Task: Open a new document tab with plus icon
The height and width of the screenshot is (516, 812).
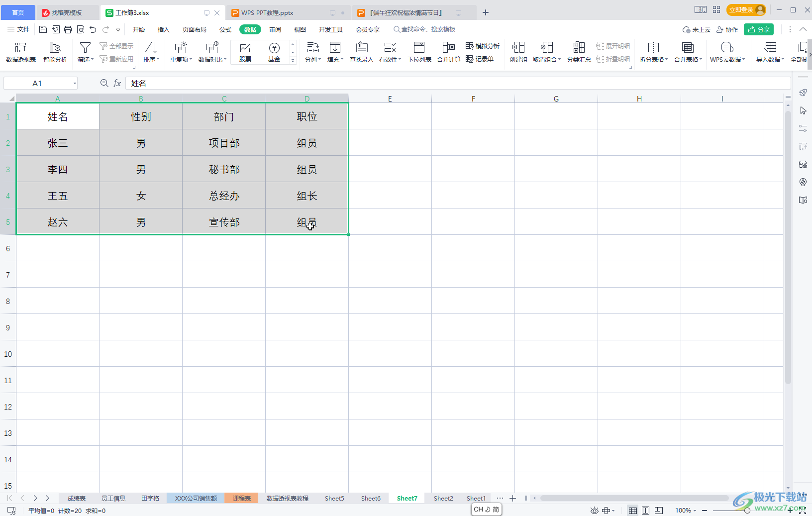Action: (x=486, y=12)
